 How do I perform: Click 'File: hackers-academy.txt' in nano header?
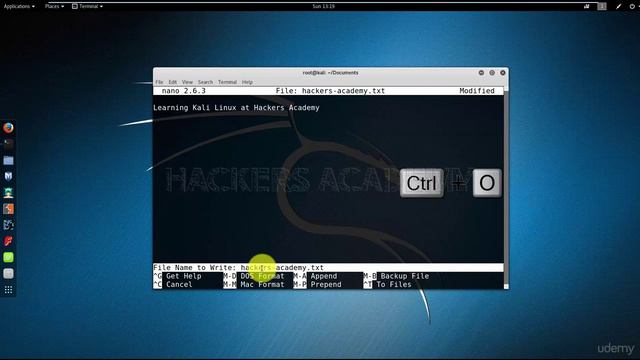coord(330,91)
